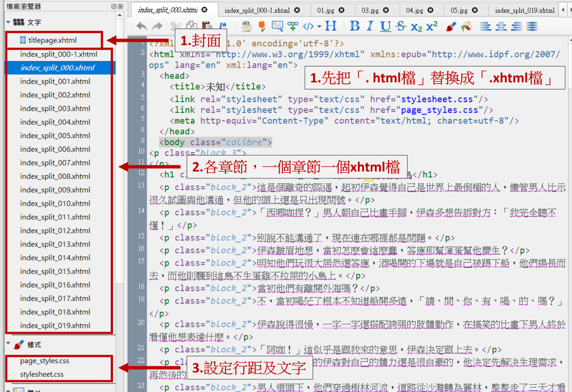Apply italic with the I icon
The image size is (572, 392).
[370, 26]
